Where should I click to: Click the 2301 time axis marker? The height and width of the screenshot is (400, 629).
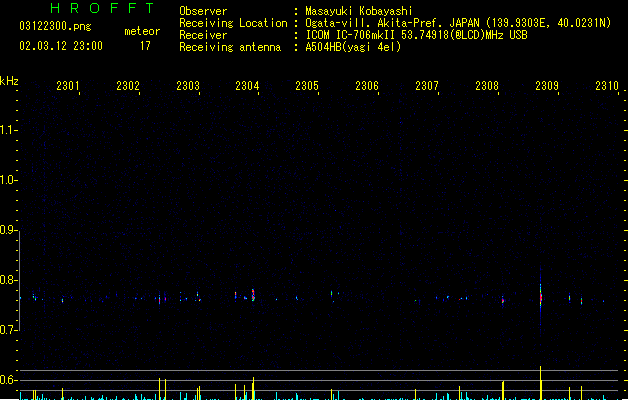(x=68, y=86)
